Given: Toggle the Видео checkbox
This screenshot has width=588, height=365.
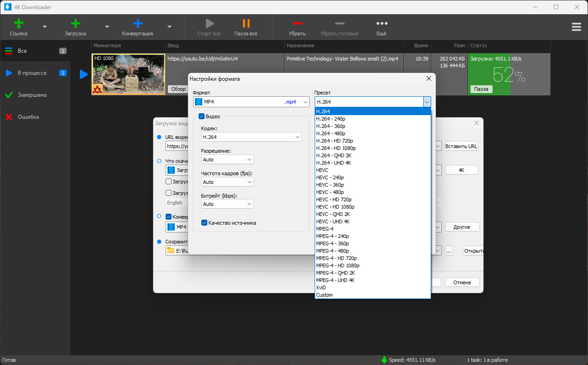Looking at the screenshot, I should [x=201, y=116].
